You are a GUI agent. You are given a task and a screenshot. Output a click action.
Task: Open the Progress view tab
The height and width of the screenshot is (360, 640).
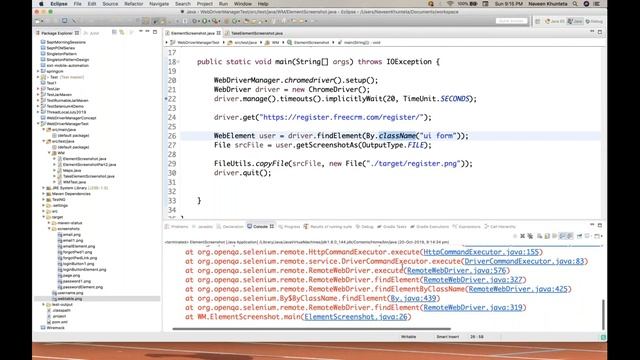tap(289, 227)
